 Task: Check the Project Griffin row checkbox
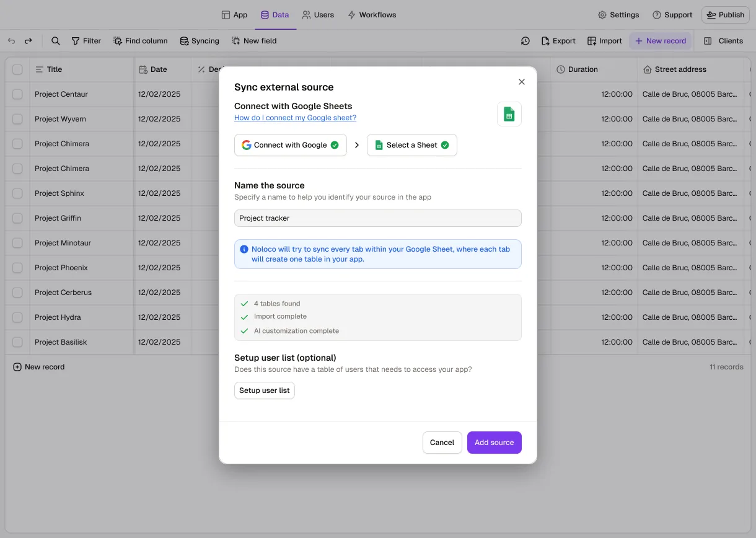point(17,218)
